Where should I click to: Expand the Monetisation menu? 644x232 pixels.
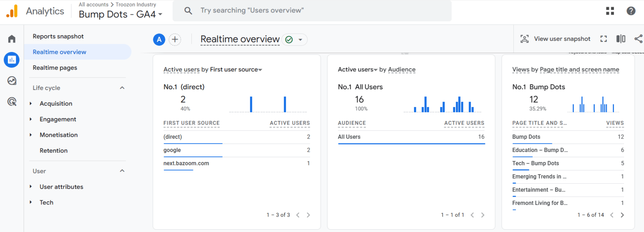click(x=31, y=135)
